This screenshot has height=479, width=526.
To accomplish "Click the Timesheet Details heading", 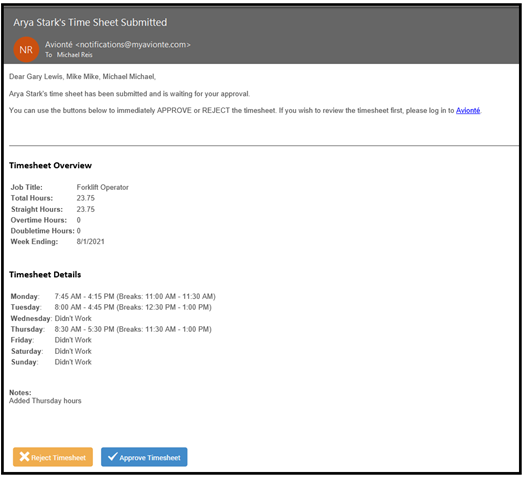I will (x=45, y=276).
